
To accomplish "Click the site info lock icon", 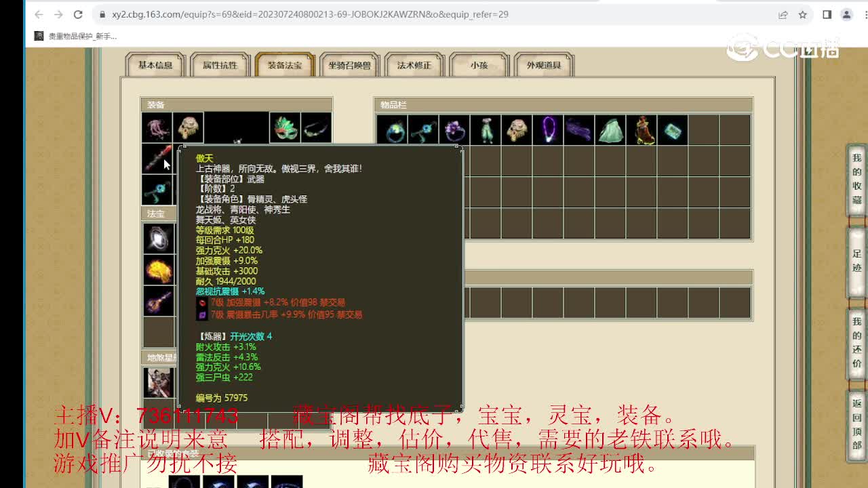I will point(102,14).
